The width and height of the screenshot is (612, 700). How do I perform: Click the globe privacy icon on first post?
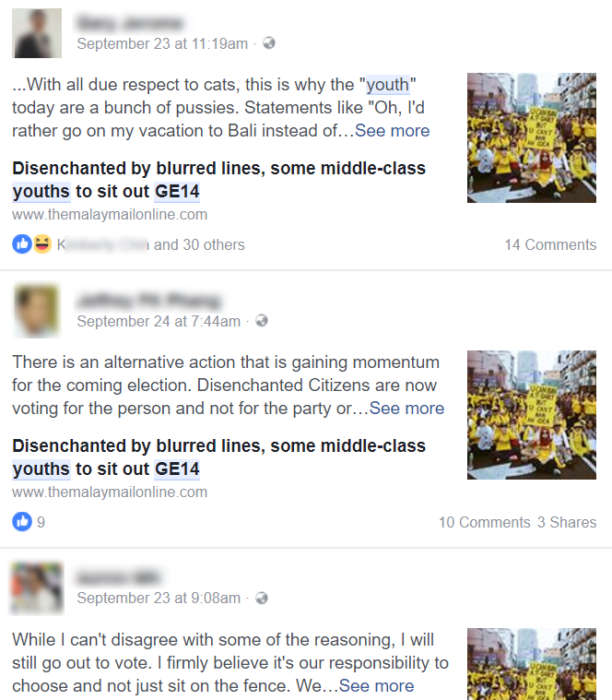(269, 43)
